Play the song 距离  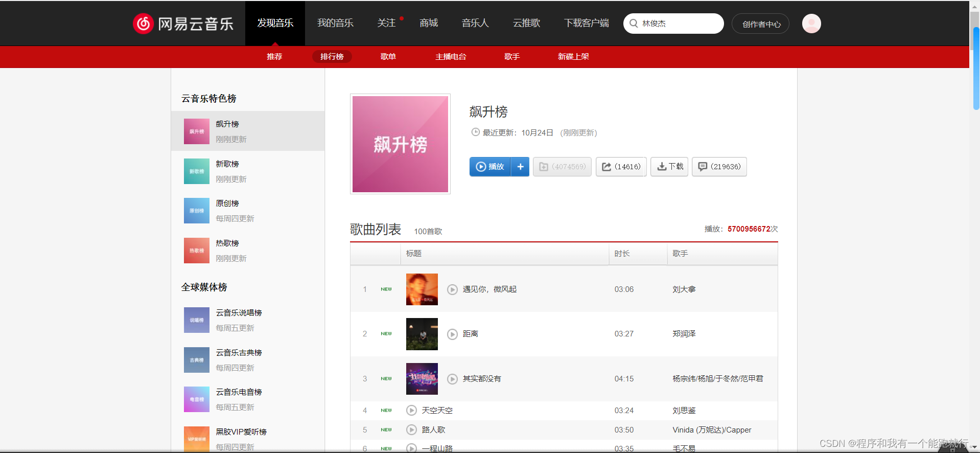tap(452, 334)
